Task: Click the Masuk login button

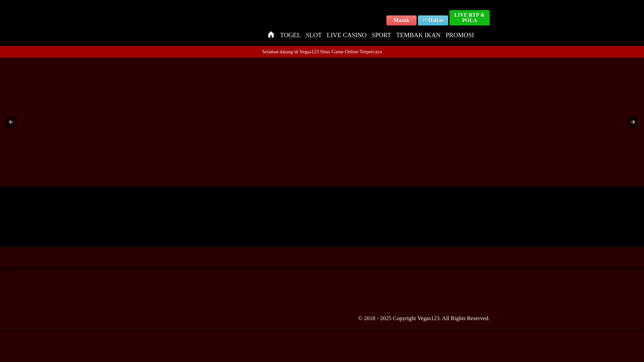Action: click(x=401, y=20)
